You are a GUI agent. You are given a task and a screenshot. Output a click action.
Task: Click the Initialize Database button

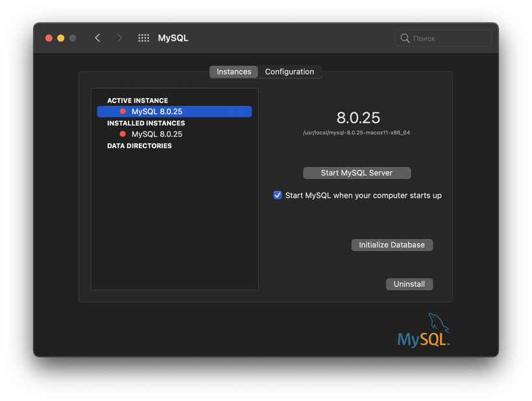[x=392, y=245]
